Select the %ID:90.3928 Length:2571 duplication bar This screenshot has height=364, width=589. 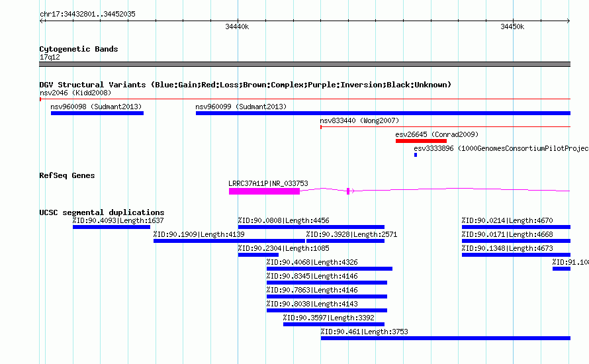[x=345, y=241]
